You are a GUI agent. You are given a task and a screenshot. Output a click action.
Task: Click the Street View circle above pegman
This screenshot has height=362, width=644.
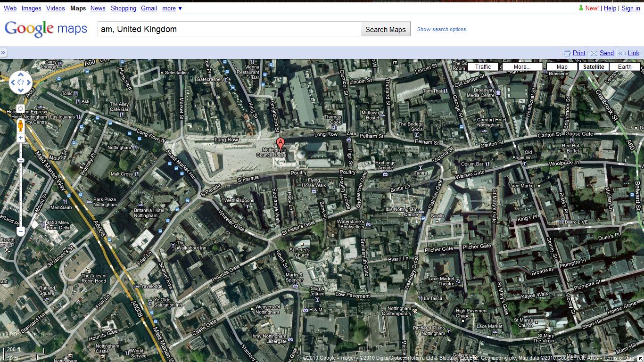pyautogui.click(x=21, y=109)
